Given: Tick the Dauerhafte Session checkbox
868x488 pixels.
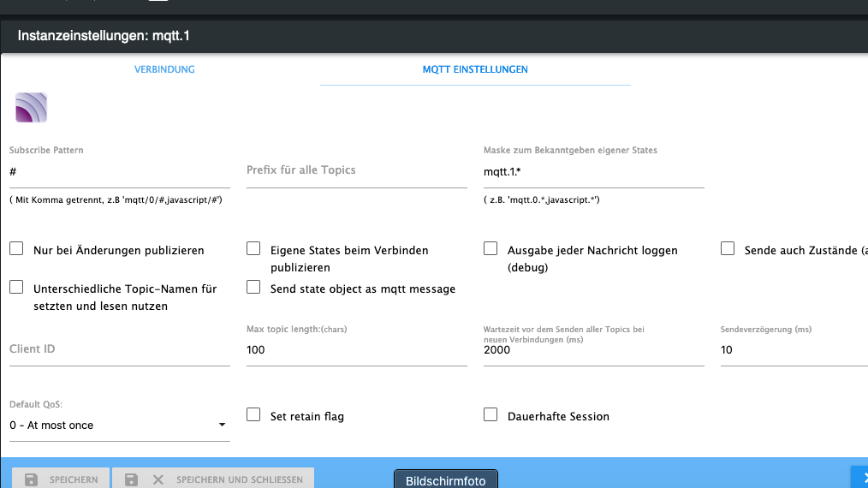Looking at the screenshot, I should coord(490,415).
